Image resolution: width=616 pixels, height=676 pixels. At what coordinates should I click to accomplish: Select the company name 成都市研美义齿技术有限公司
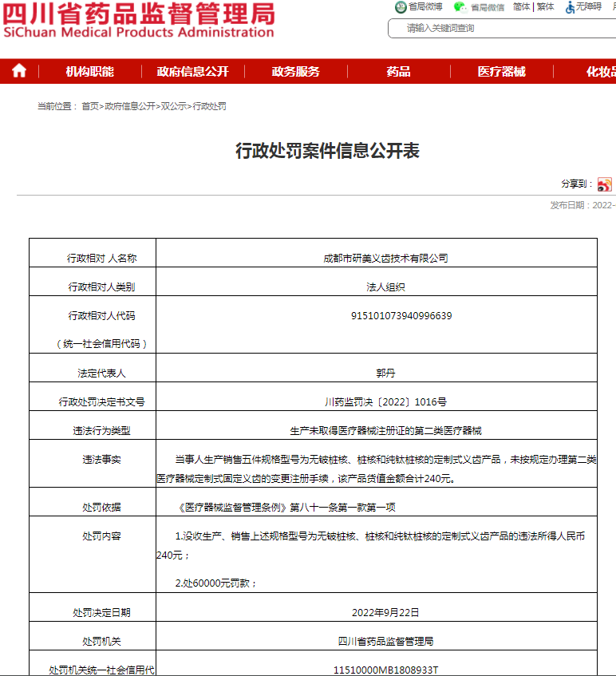coord(385,259)
